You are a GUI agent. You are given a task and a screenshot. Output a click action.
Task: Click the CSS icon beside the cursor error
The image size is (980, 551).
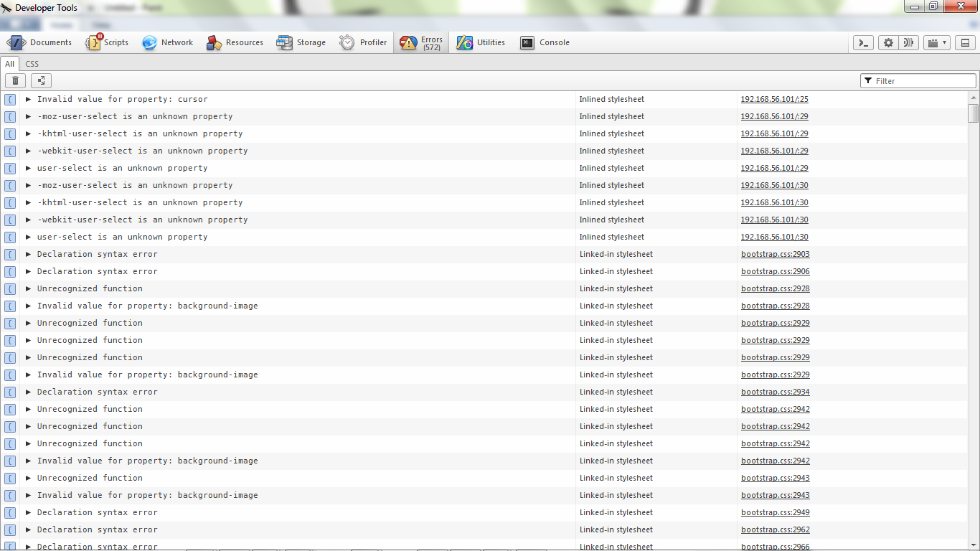pyautogui.click(x=10, y=100)
